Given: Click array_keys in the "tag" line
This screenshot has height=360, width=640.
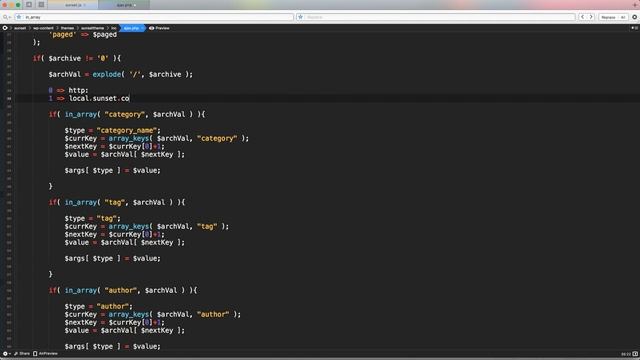Looking at the screenshot, I should [129, 226].
